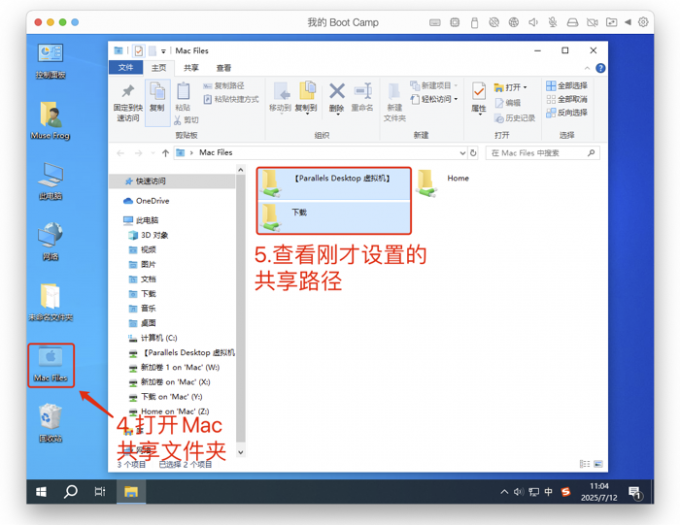Click 新建文件夹 in the ribbon
Image resolution: width=680 pixels, height=525 pixels.
(x=395, y=103)
